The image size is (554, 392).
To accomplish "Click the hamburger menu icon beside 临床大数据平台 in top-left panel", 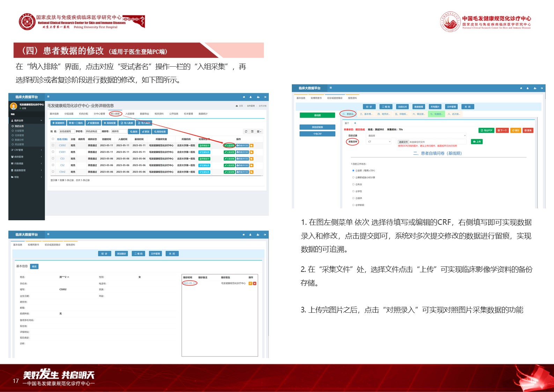I will point(48,97).
